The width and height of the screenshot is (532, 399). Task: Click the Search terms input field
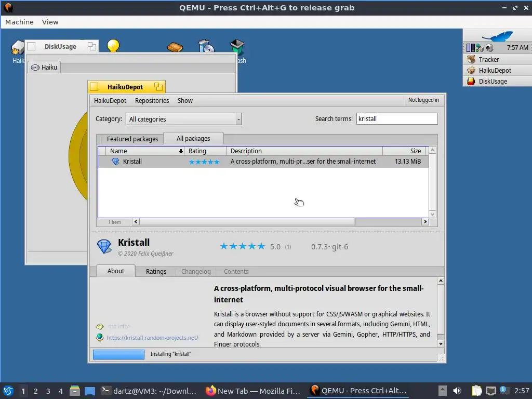pyautogui.click(x=397, y=119)
